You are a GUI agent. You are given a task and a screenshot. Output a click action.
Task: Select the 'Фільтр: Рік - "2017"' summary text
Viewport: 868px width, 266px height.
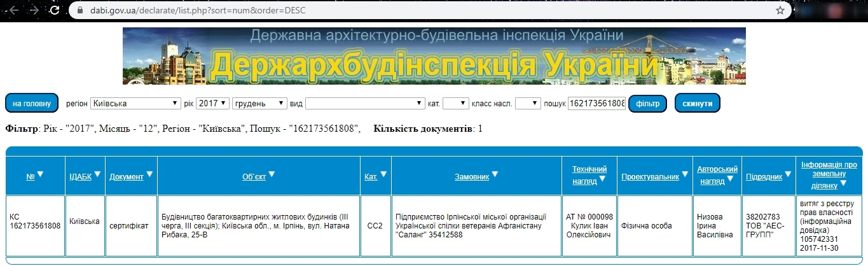[183, 129]
